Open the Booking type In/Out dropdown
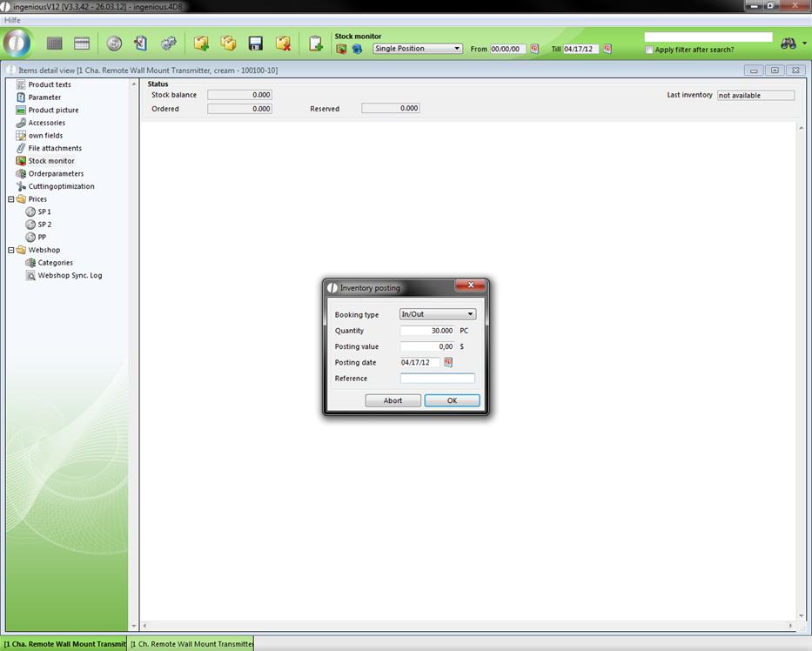The height and width of the screenshot is (651, 812). (437, 314)
